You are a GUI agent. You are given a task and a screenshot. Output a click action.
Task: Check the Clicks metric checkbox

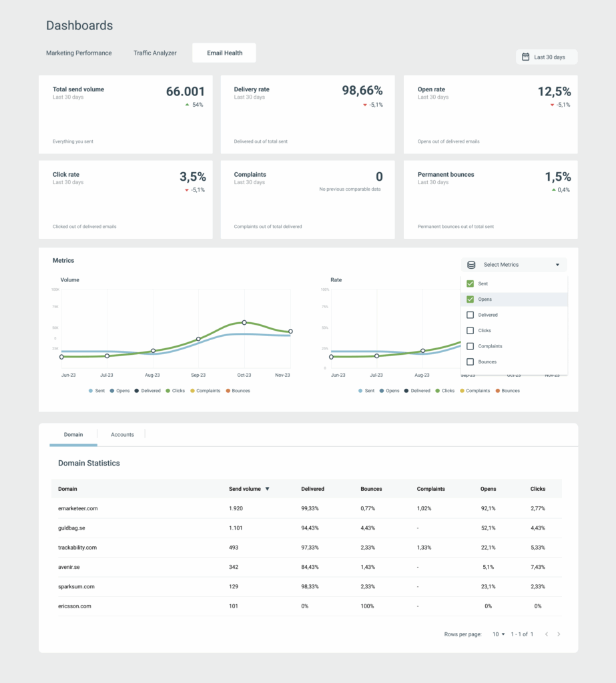[x=470, y=330]
